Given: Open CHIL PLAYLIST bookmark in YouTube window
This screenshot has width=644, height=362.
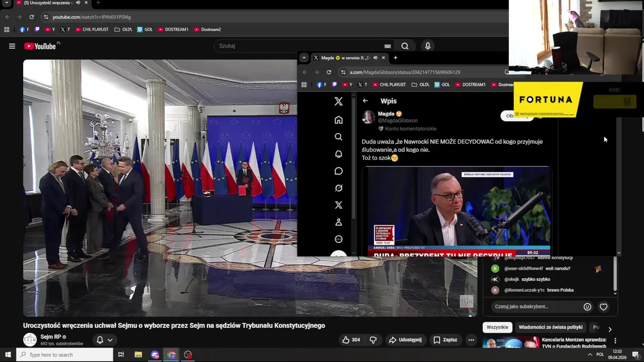Looking at the screenshot, I should [92, 30].
